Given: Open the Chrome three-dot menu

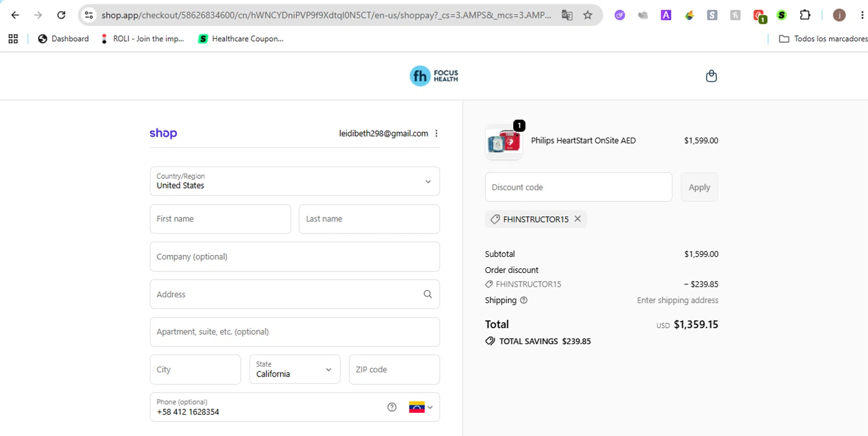Looking at the screenshot, I should click(x=862, y=15).
